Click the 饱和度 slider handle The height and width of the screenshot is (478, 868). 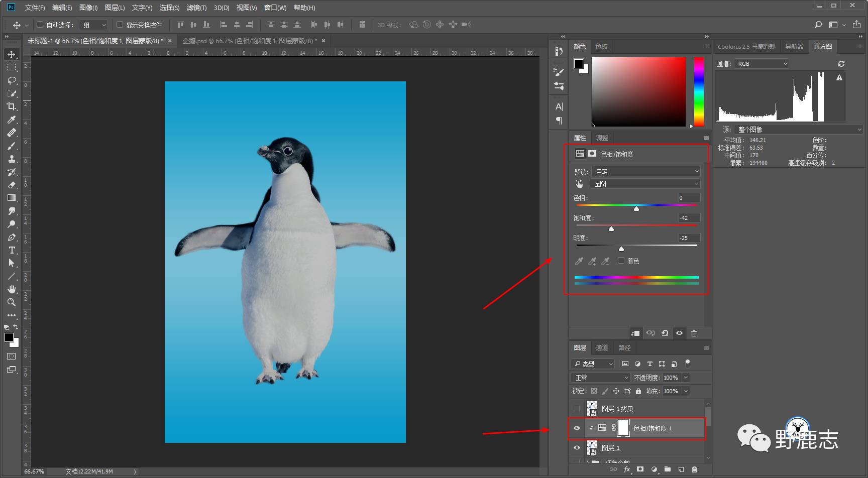pos(611,229)
